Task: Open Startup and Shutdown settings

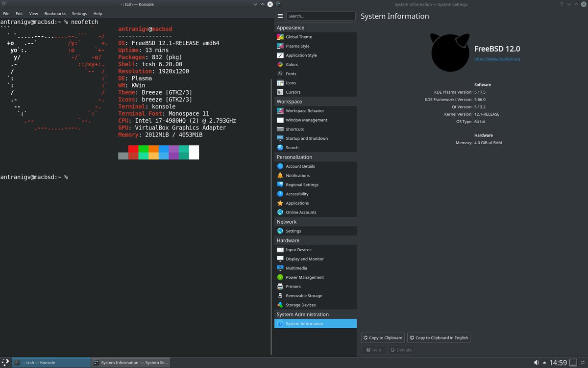Action: [316, 138]
